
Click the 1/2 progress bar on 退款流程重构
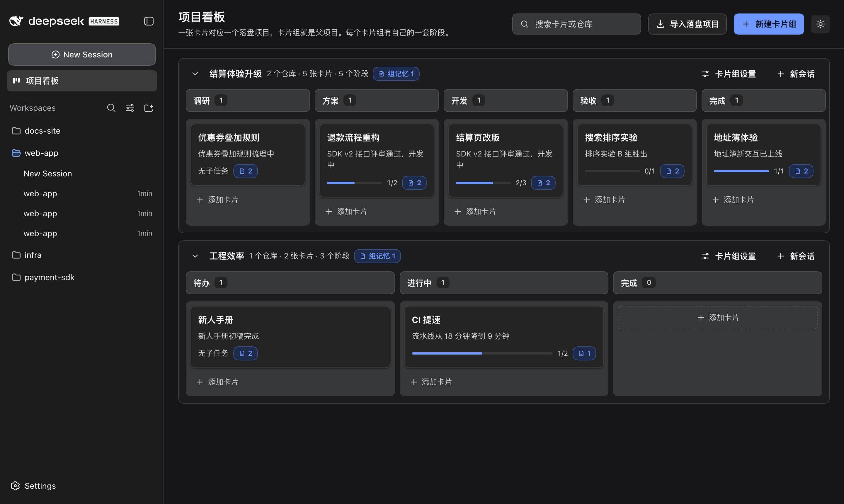click(354, 183)
